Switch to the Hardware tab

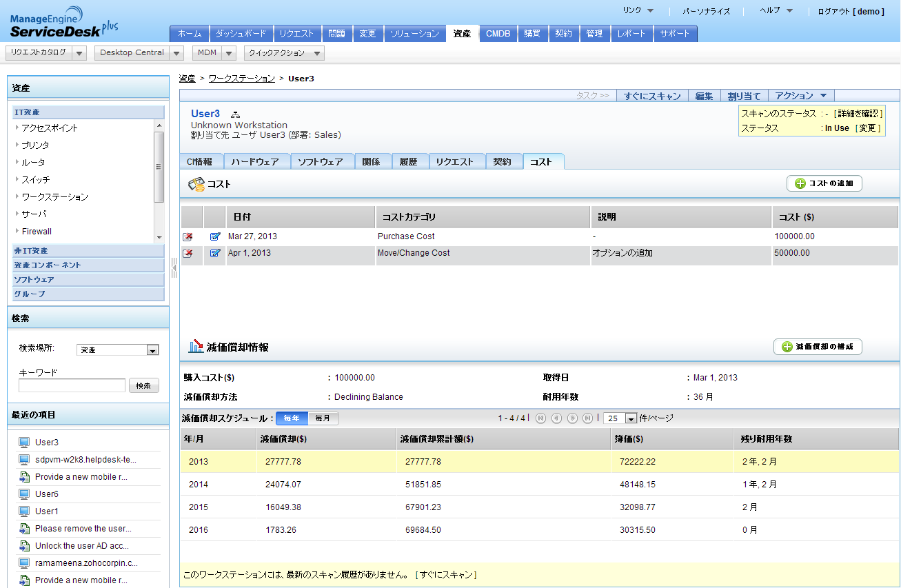click(255, 162)
